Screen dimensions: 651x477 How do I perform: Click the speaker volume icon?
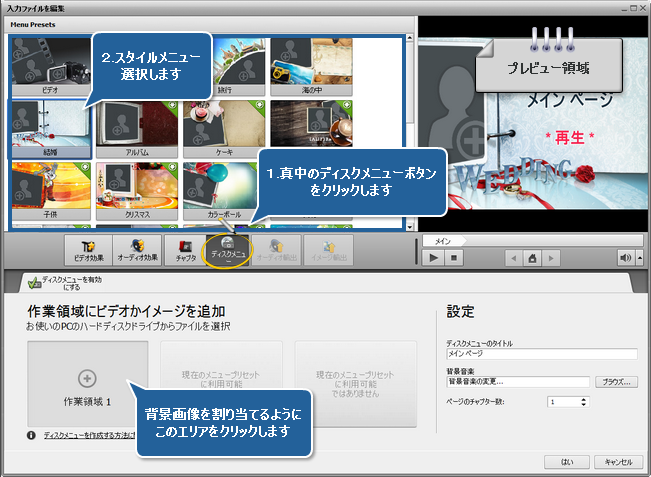tap(625, 257)
